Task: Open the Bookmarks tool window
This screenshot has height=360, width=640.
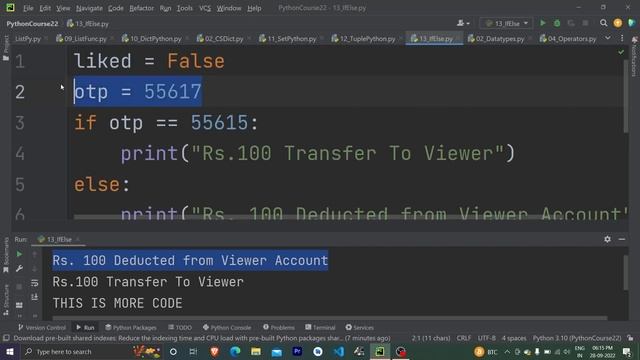Action: click(x=6, y=255)
